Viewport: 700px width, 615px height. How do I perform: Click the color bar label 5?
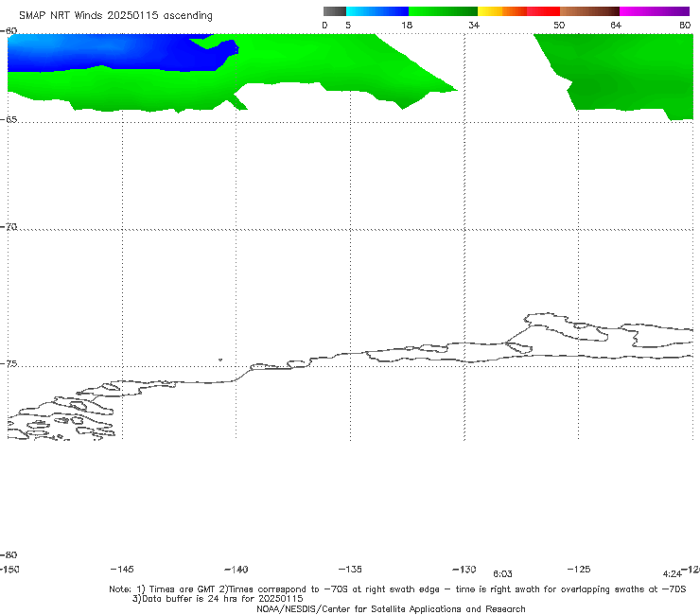(348, 25)
